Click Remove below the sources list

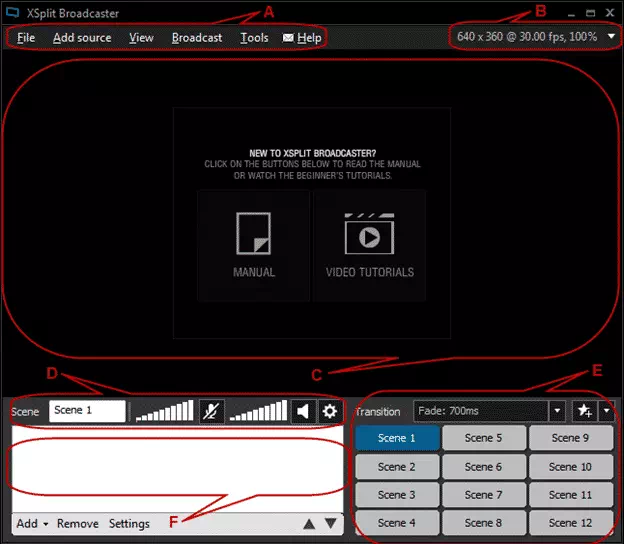[78, 523]
